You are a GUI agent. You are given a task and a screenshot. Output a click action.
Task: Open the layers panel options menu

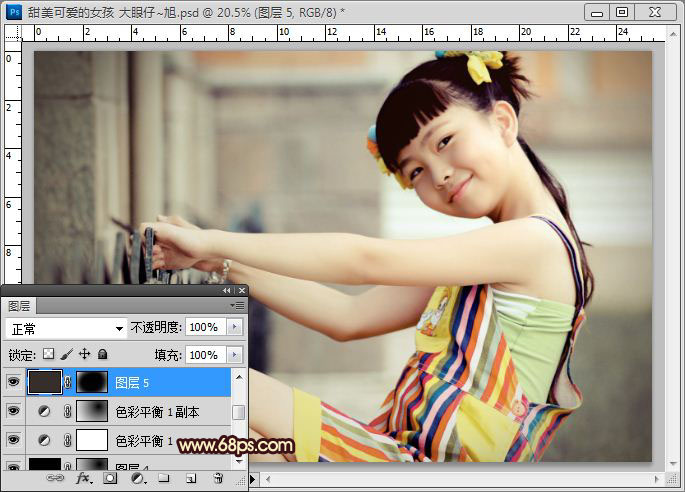237,305
